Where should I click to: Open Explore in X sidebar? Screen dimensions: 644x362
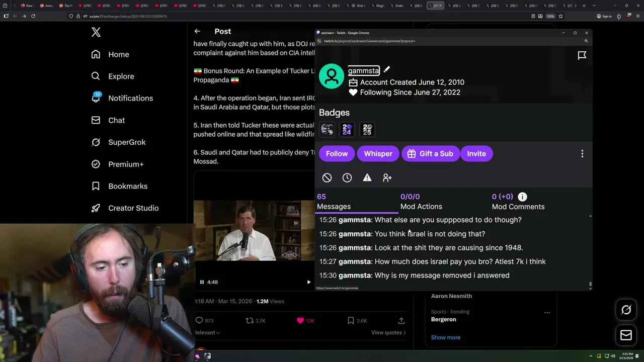click(113, 76)
